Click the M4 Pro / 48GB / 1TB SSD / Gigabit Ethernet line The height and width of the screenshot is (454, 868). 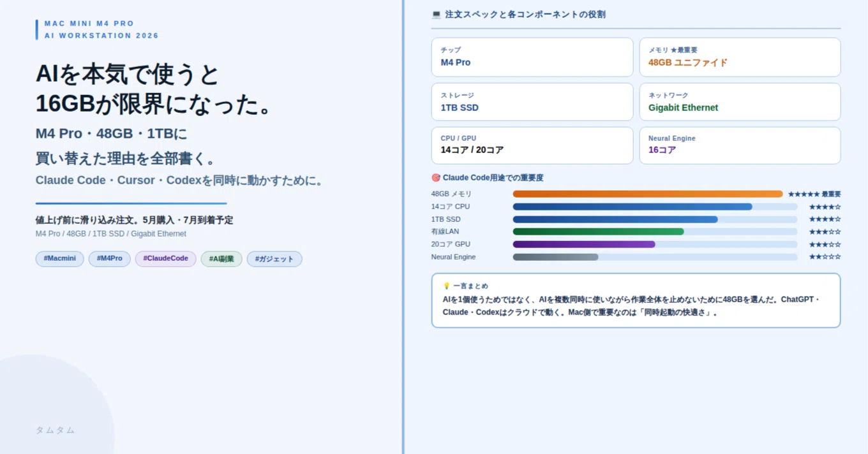pyautogui.click(x=111, y=234)
